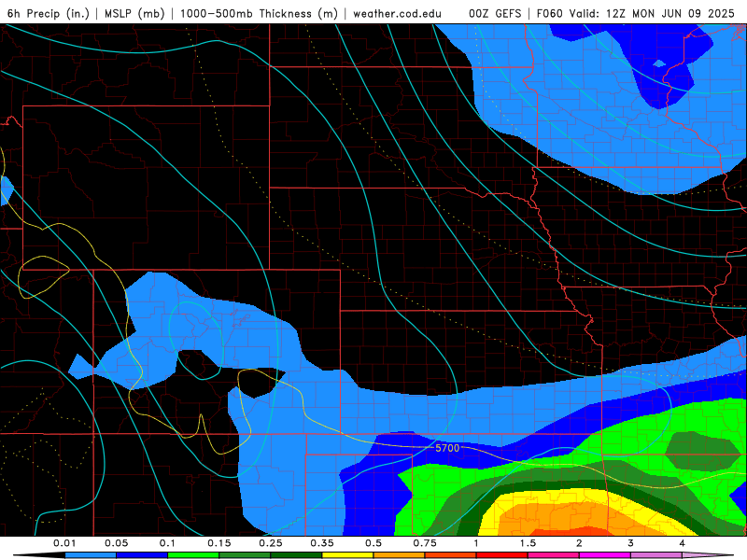Click the medium green 0.15–0.25 legend swatch

tap(245, 555)
